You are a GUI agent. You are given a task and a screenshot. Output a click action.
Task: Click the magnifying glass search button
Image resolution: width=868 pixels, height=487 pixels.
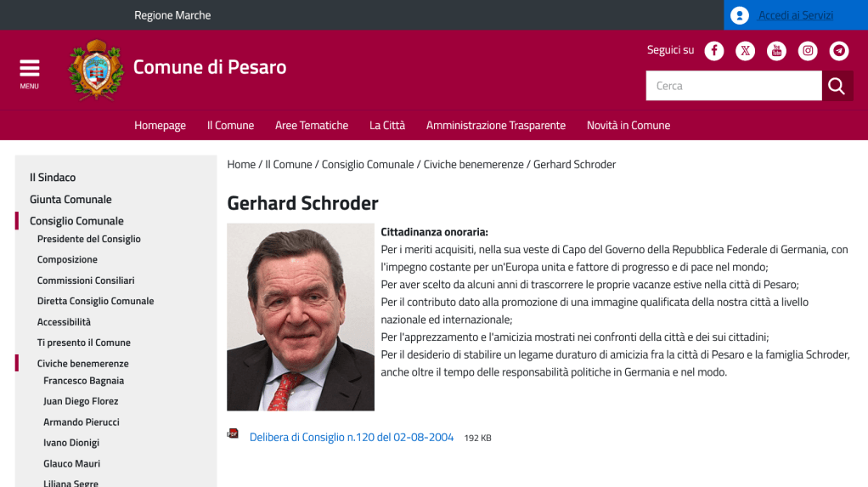(x=837, y=86)
